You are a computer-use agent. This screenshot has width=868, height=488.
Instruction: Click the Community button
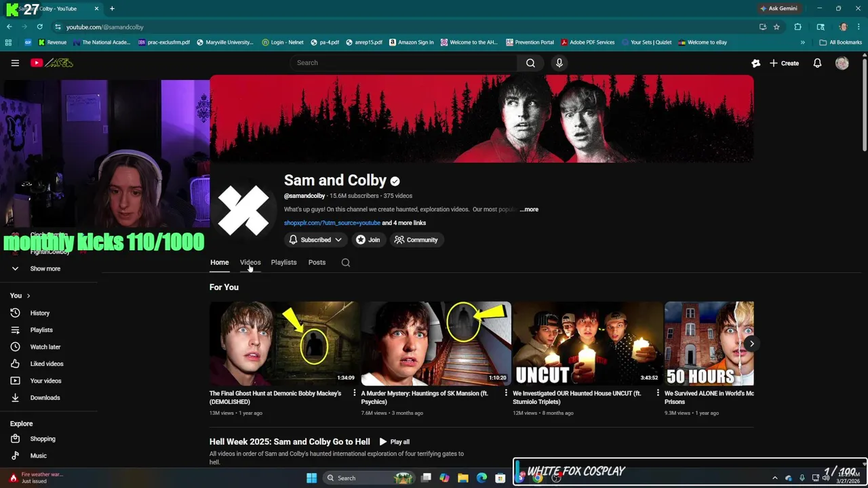tap(416, 240)
